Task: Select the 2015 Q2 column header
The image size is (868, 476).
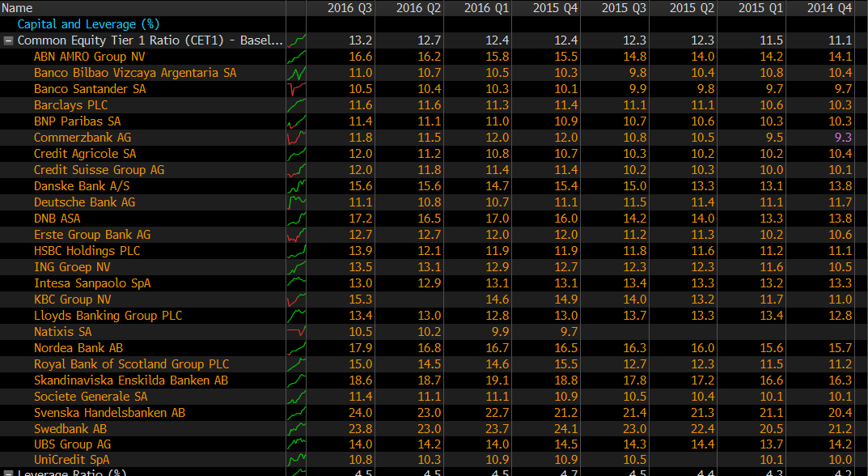Action: tap(692, 8)
